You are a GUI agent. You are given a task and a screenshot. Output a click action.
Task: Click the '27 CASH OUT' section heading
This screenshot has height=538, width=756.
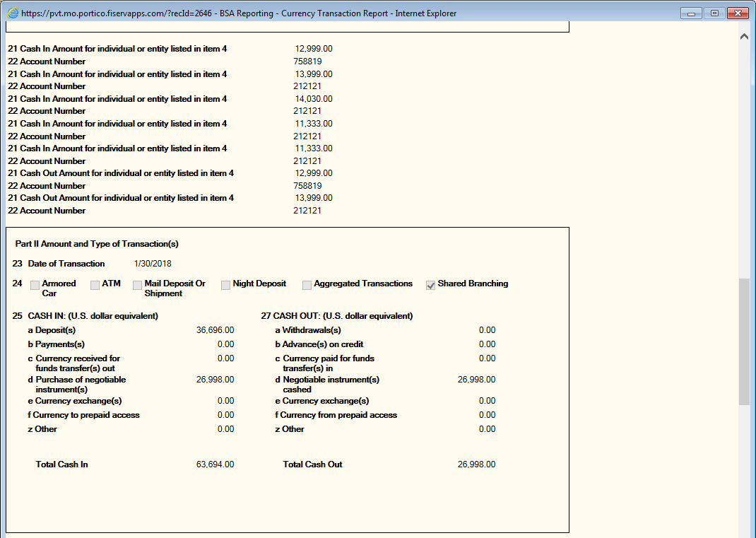pyautogui.click(x=337, y=315)
